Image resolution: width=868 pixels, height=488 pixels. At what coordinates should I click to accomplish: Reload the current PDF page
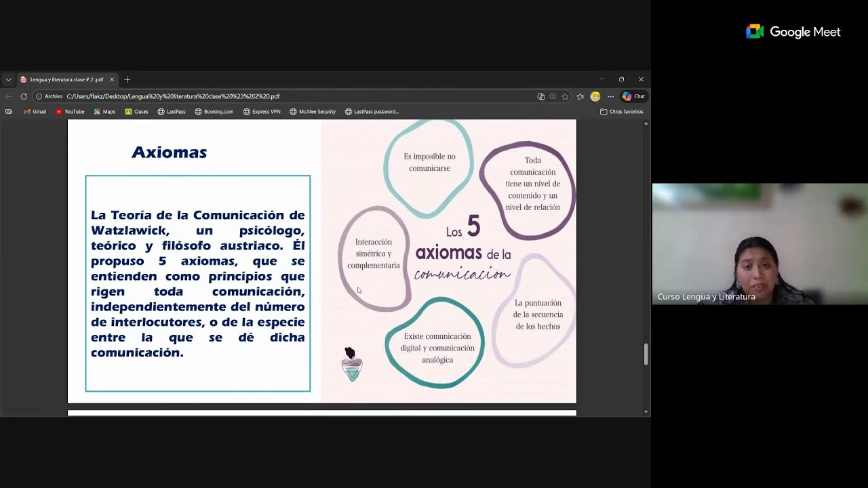(x=24, y=96)
